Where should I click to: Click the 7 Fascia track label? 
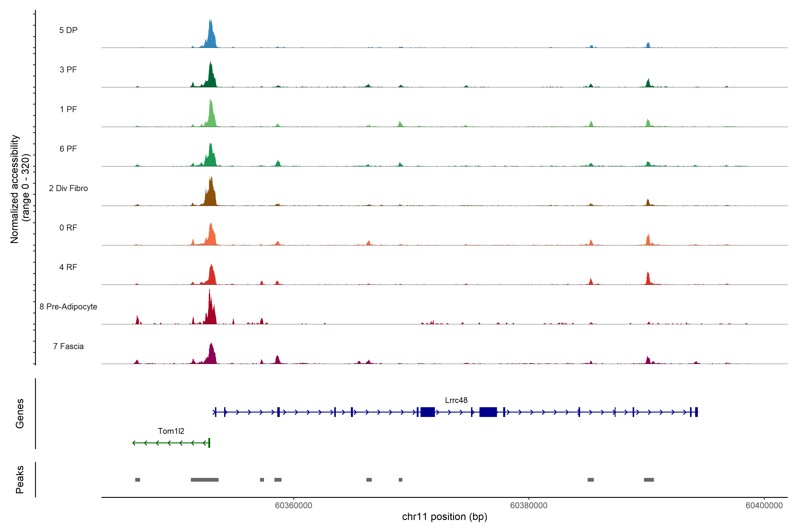point(68,346)
